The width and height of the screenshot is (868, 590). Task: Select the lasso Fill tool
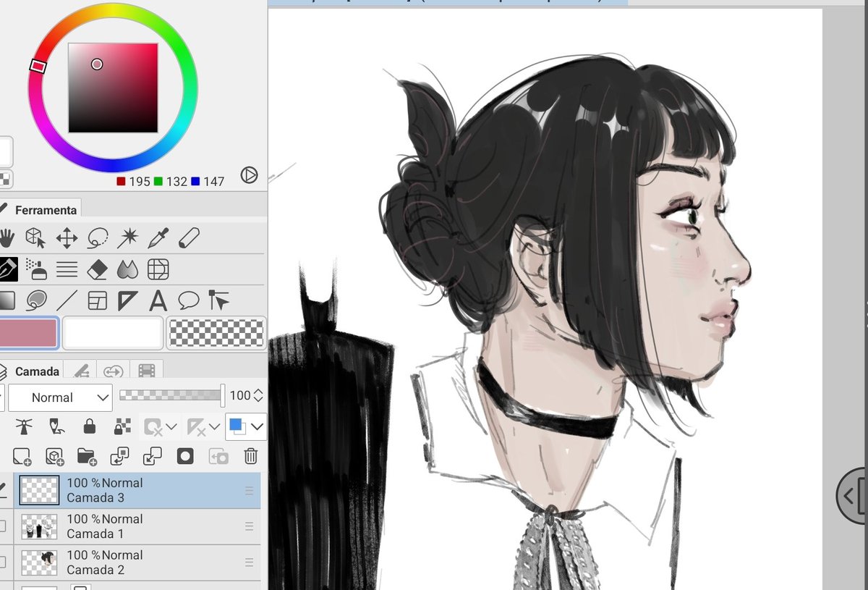click(x=36, y=300)
